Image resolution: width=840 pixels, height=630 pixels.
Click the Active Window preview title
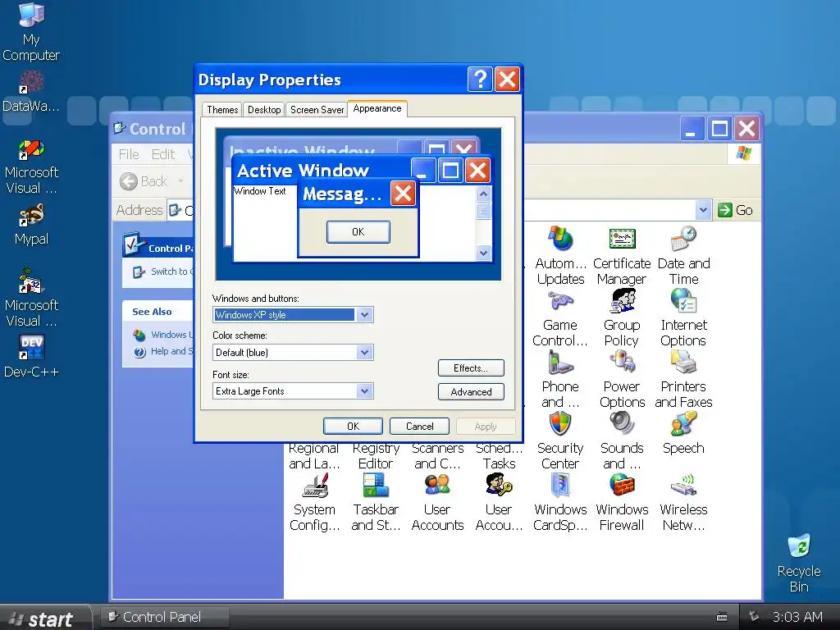click(x=304, y=171)
